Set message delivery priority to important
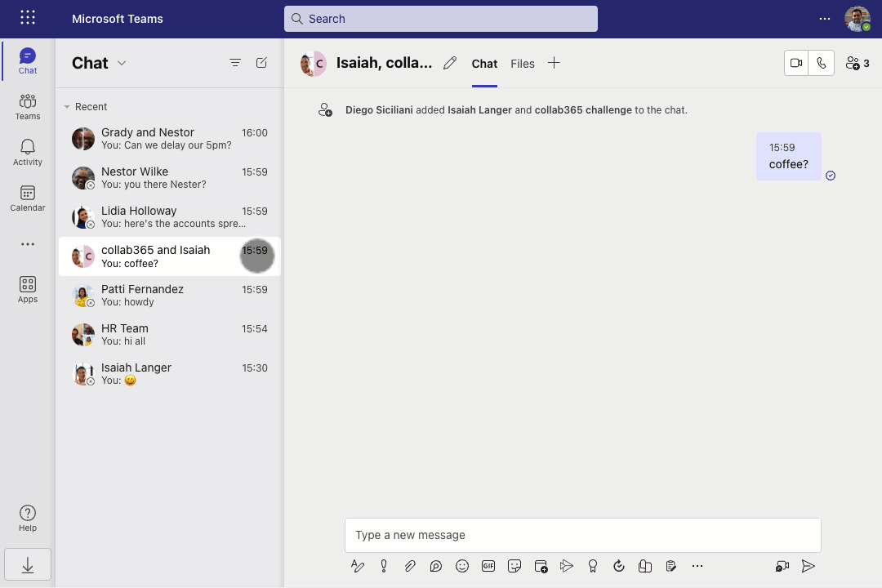The width and height of the screenshot is (882, 588). (384, 565)
